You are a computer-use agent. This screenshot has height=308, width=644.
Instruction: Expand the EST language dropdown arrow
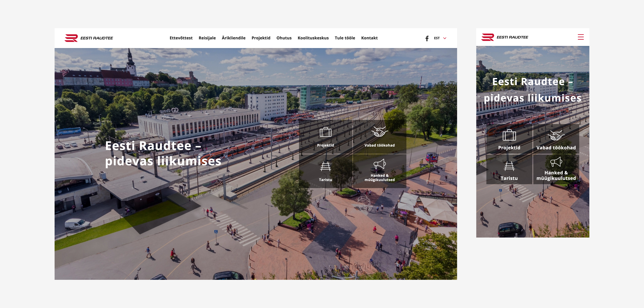(445, 38)
